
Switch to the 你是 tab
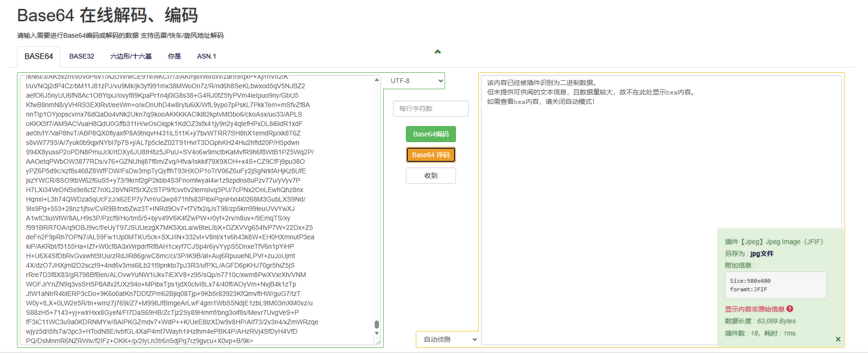[x=174, y=56]
